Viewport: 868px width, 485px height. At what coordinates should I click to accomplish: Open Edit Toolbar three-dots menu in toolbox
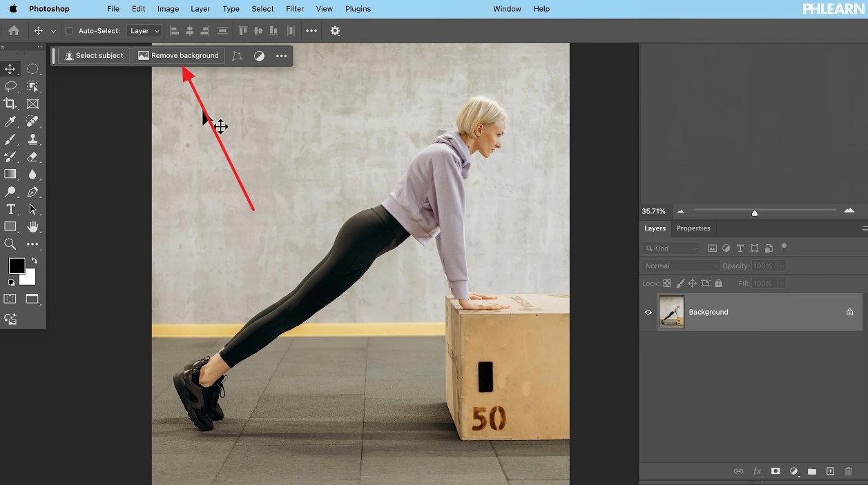pyautogui.click(x=32, y=244)
